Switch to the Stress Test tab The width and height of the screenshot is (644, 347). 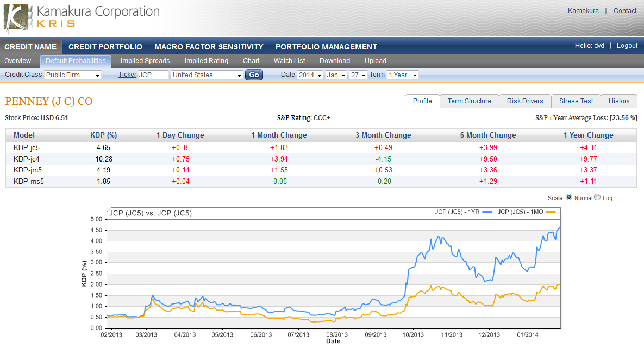click(576, 101)
